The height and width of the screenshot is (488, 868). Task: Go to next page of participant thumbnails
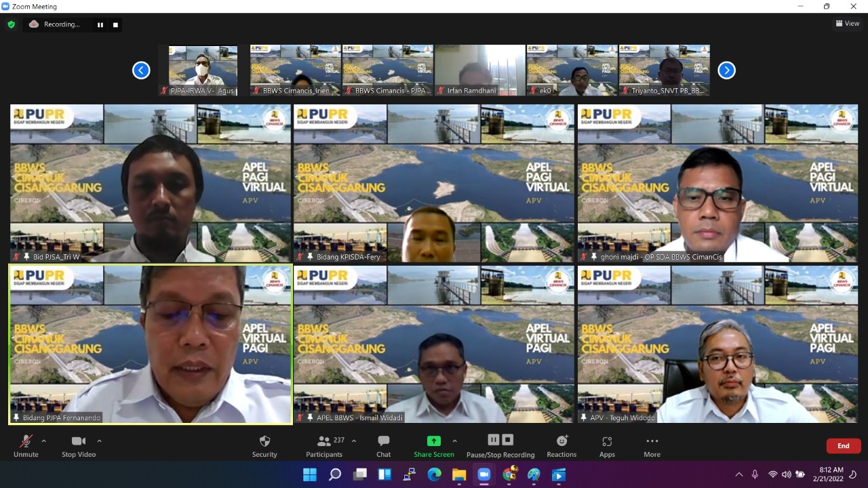tap(726, 70)
